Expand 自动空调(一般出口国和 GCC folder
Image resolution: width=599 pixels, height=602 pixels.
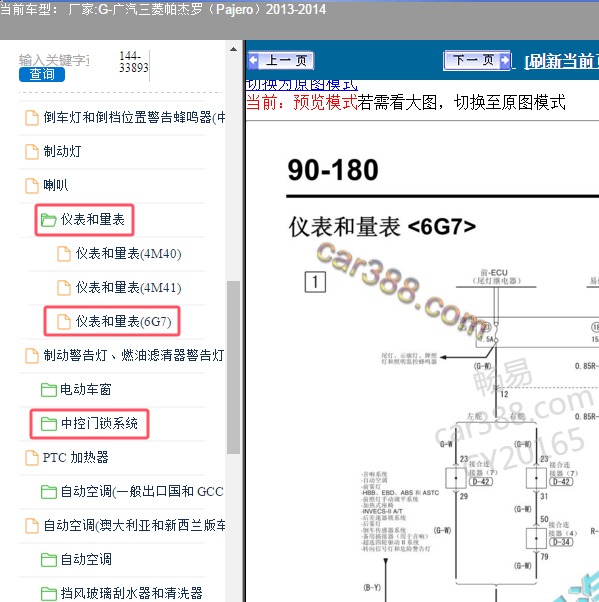pos(142,491)
